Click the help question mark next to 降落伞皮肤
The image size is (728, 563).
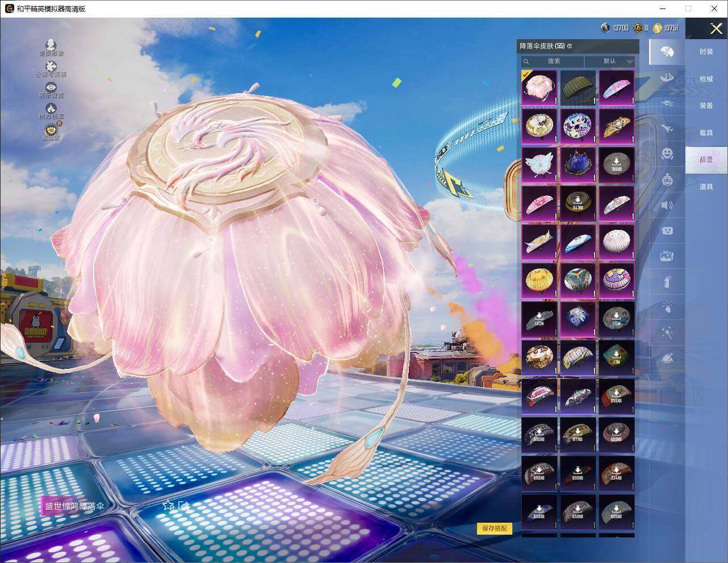570,46
